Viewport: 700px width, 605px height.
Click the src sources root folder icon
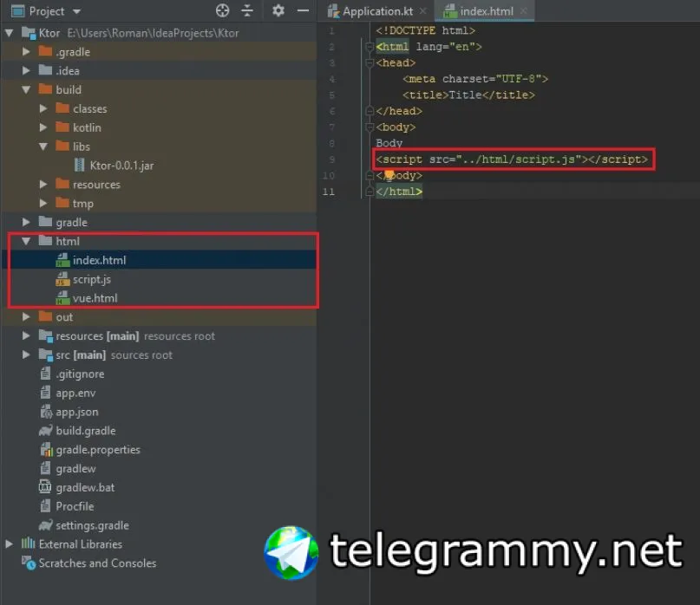pyautogui.click(x=45, y=355)
